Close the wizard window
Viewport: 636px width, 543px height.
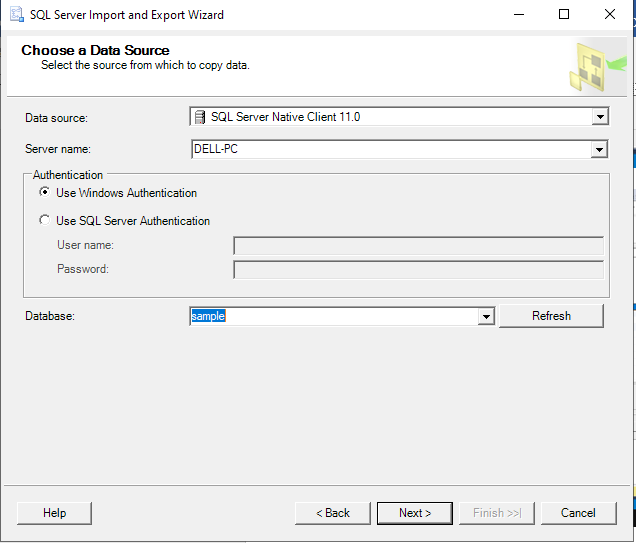(610, 15)
